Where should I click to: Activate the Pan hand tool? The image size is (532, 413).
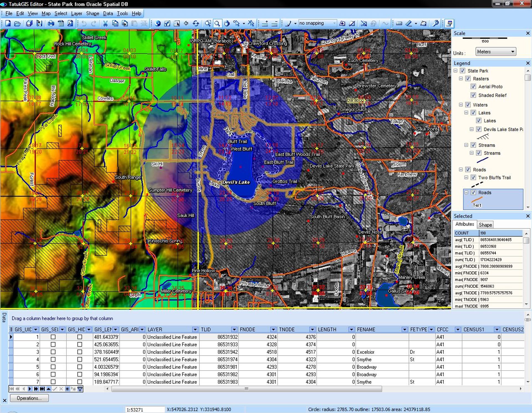227,23
